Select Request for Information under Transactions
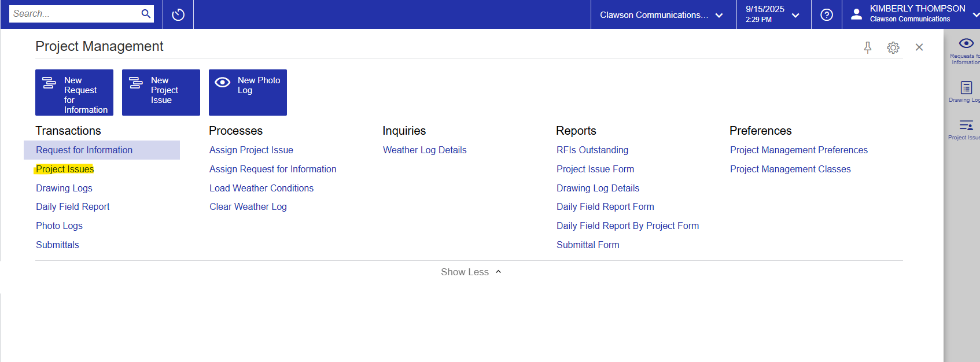The height and width of the screenshot is (362, 980). pyautogui.click(x=84, y=150)
